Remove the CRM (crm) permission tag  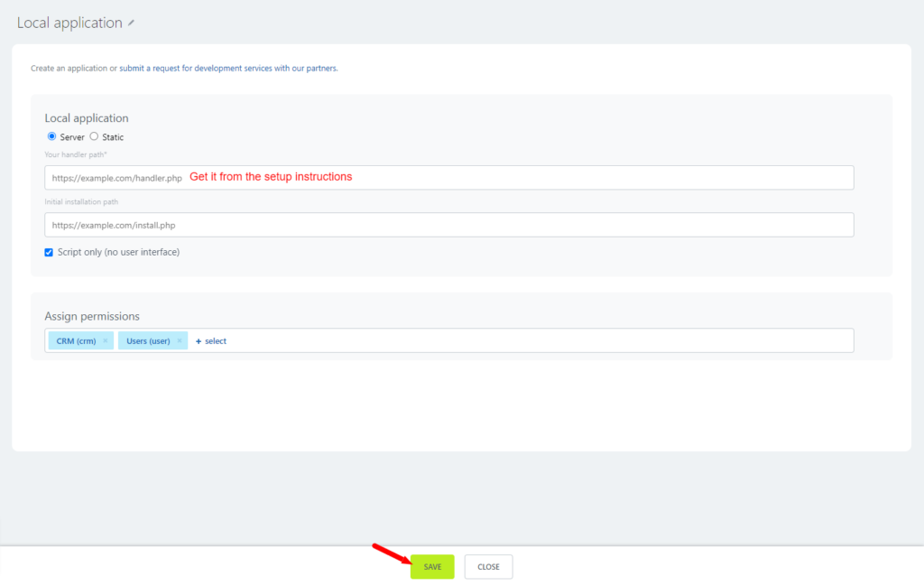(106, 340)
